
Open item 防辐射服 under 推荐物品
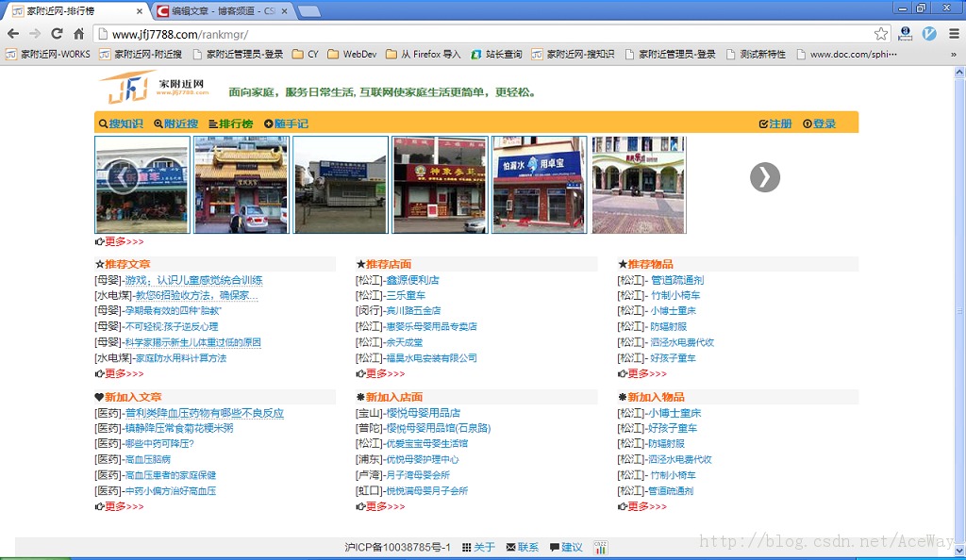(x=669, y=327)
